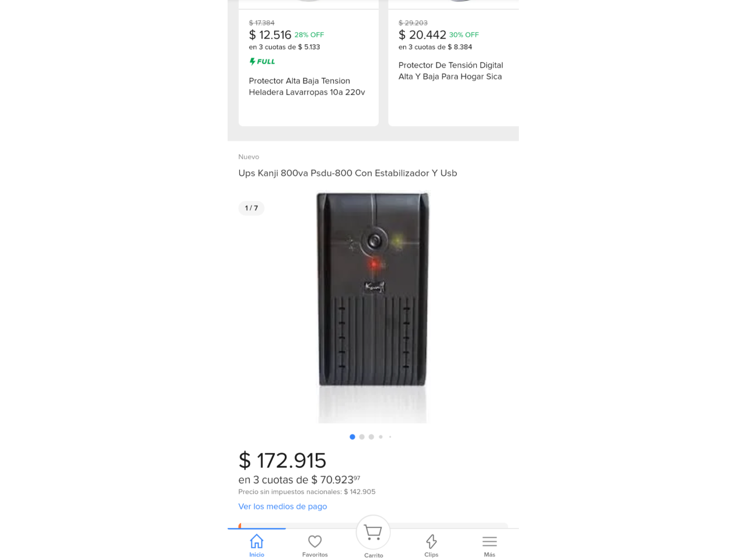Select the first blue carousel dot

point(352,437)
